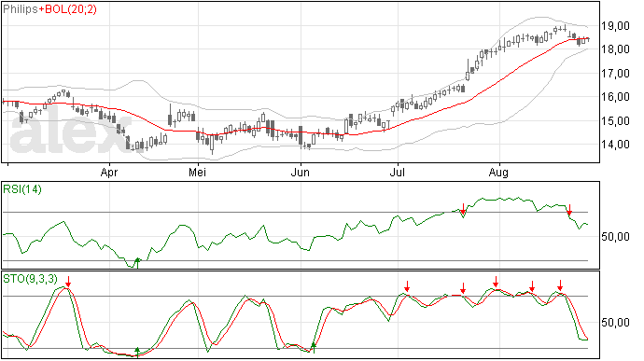
Task: Select the +BOL(20;2) Bollinger indicator label
Action: tap(67, 9)
